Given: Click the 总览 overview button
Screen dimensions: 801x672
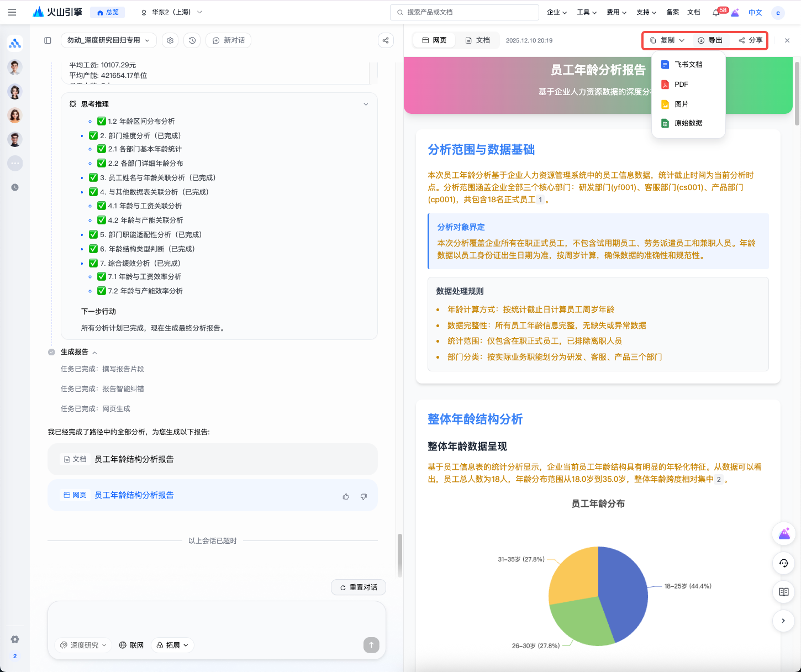Looking at the screenshot, I should coord(108,12).
